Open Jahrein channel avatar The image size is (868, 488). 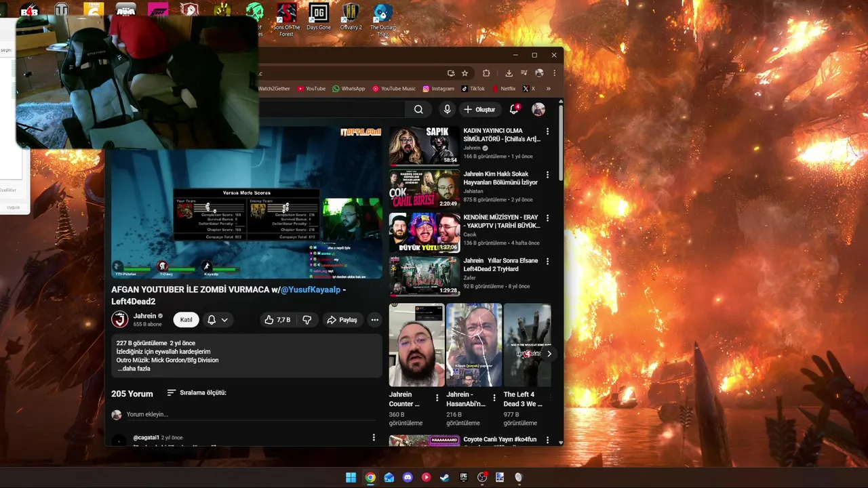click(x=120, y=320)
